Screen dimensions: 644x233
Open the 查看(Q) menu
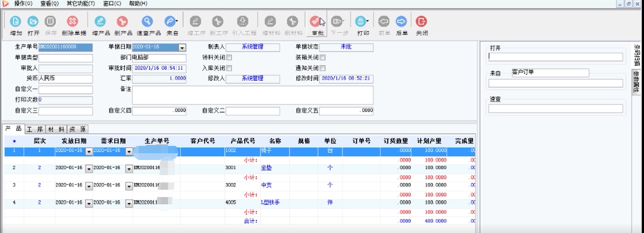[x=50, y=4]
